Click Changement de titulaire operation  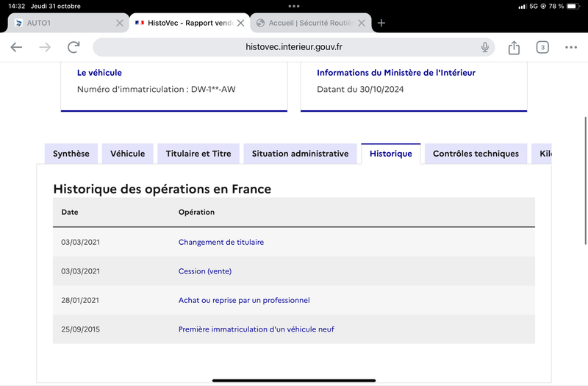(x=221, y=243)
